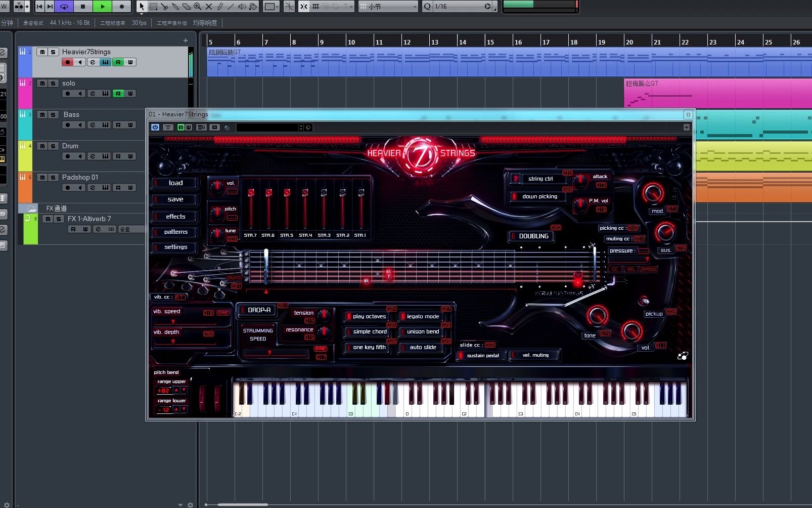Open channel settings for Bass track
This screenshot has width=812, height=508.
coord(93,125)
